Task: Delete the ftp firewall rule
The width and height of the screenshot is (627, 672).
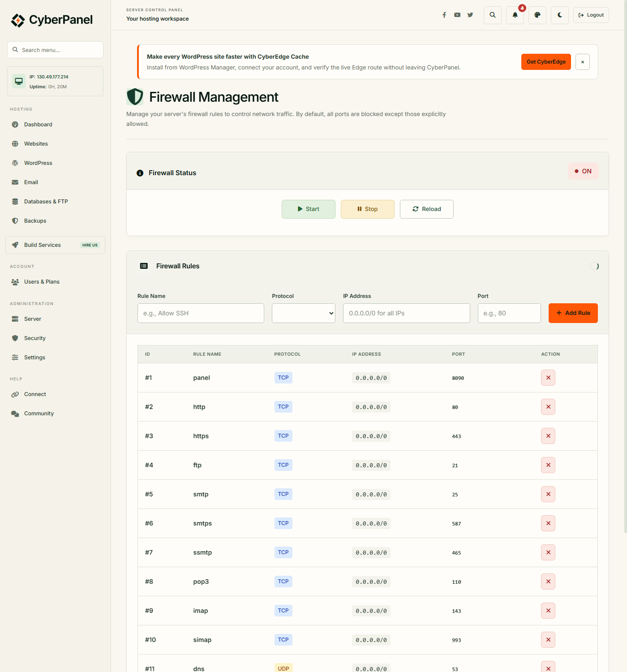Action: pos(548,465)
